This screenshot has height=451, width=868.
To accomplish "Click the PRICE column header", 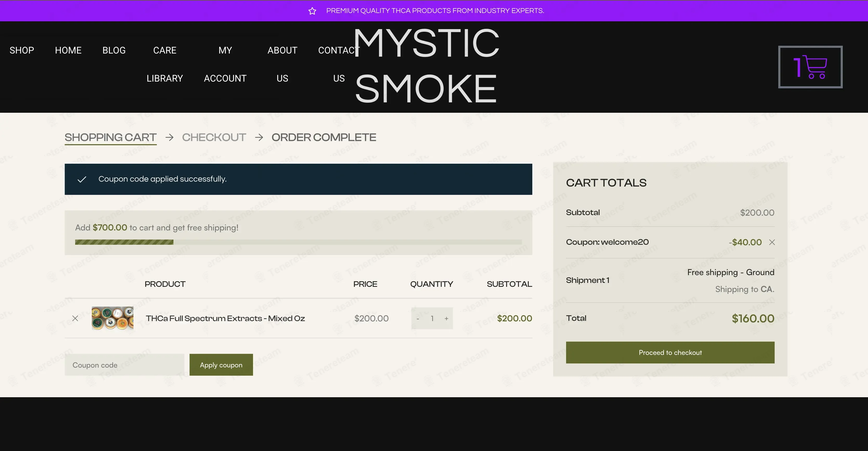I will pos(365,284).
